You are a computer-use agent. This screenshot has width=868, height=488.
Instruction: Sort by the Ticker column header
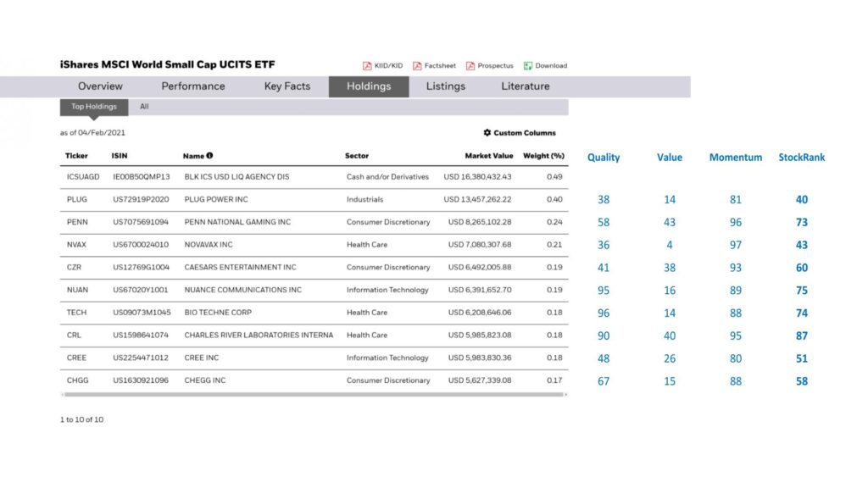pos(76,156)
